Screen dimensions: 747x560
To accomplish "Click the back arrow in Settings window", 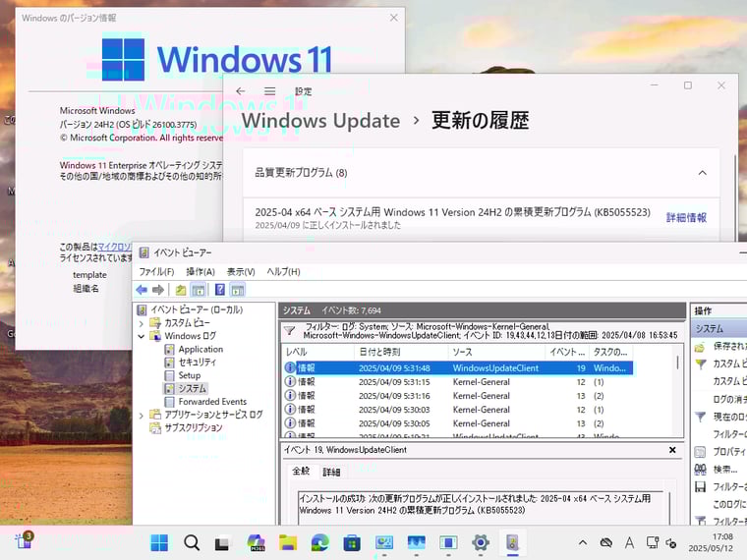I will pos(241,91).
